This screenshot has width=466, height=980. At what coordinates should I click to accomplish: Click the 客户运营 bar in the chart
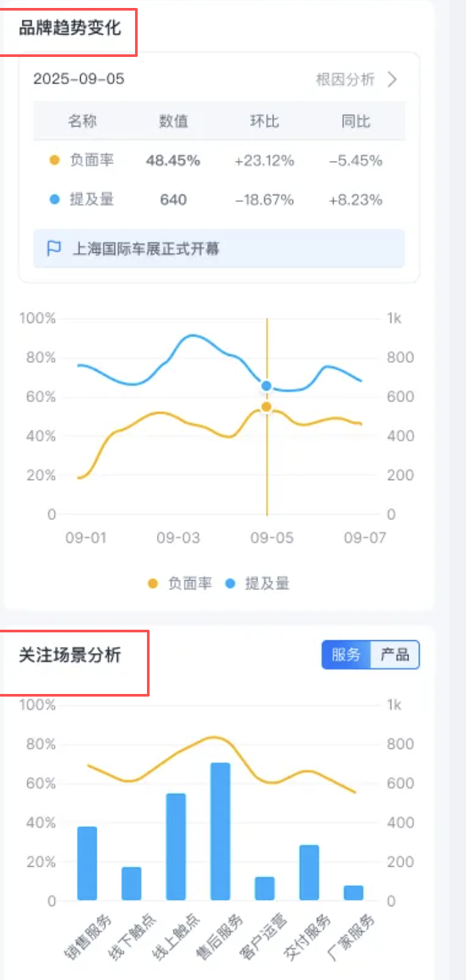point(265,889)
